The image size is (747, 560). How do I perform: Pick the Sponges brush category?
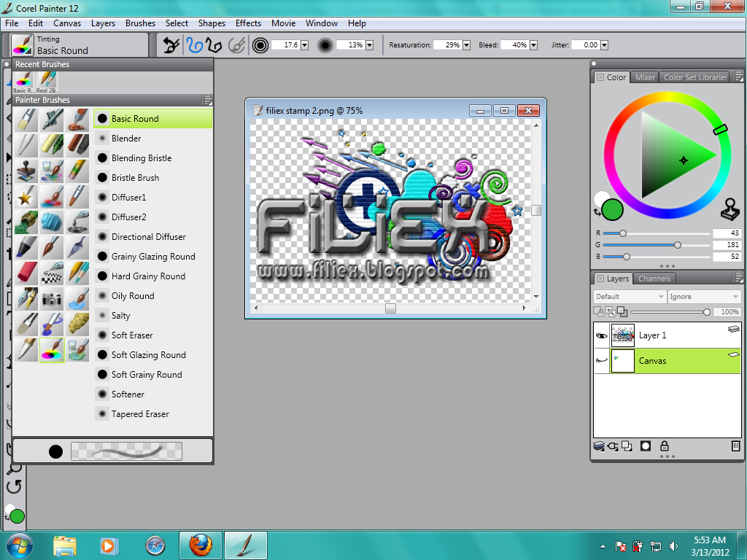(x=77, y=324)
